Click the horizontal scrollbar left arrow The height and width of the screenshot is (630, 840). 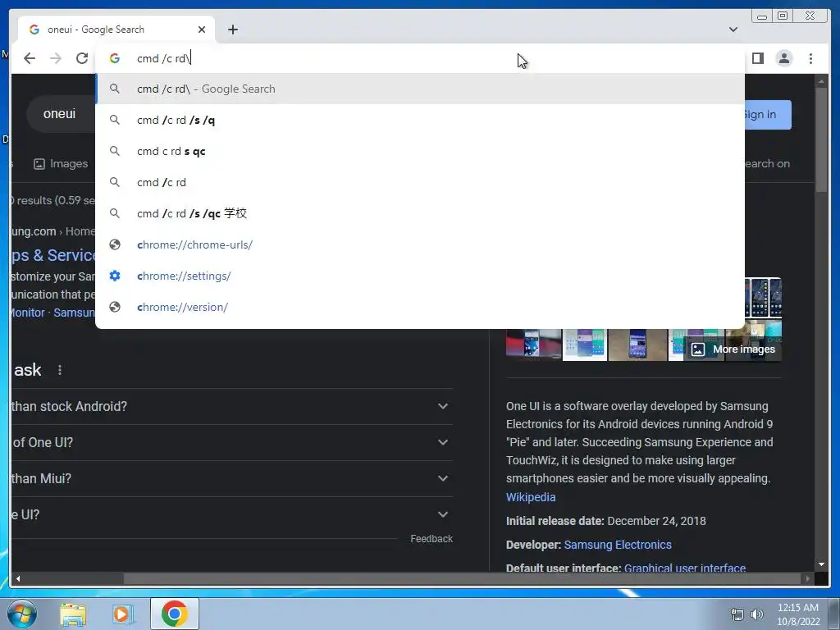(x=18, y=578)
